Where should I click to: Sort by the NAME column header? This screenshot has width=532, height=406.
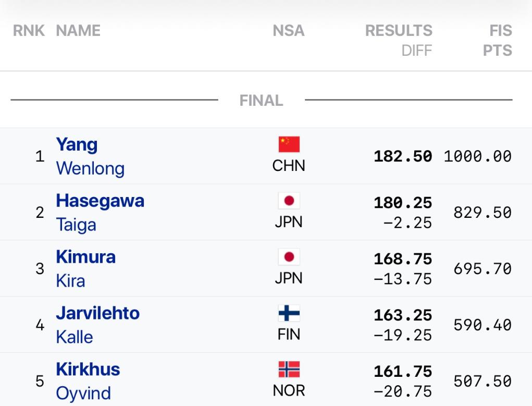[78, 31]
